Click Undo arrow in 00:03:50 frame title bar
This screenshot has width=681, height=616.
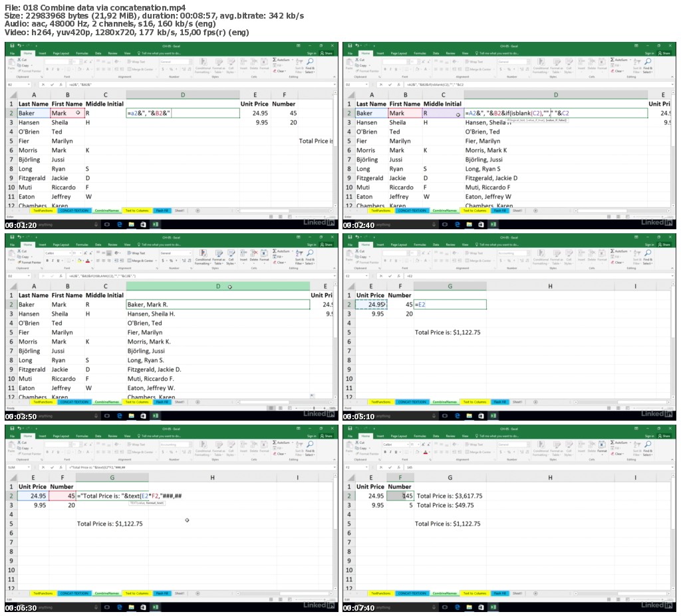tap(19, 237)
